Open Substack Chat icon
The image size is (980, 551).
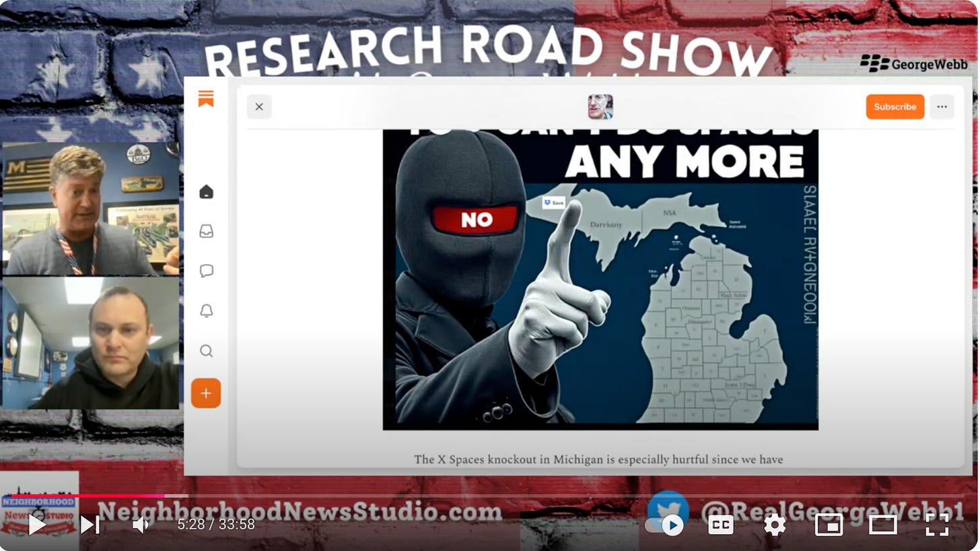[206, 271]
